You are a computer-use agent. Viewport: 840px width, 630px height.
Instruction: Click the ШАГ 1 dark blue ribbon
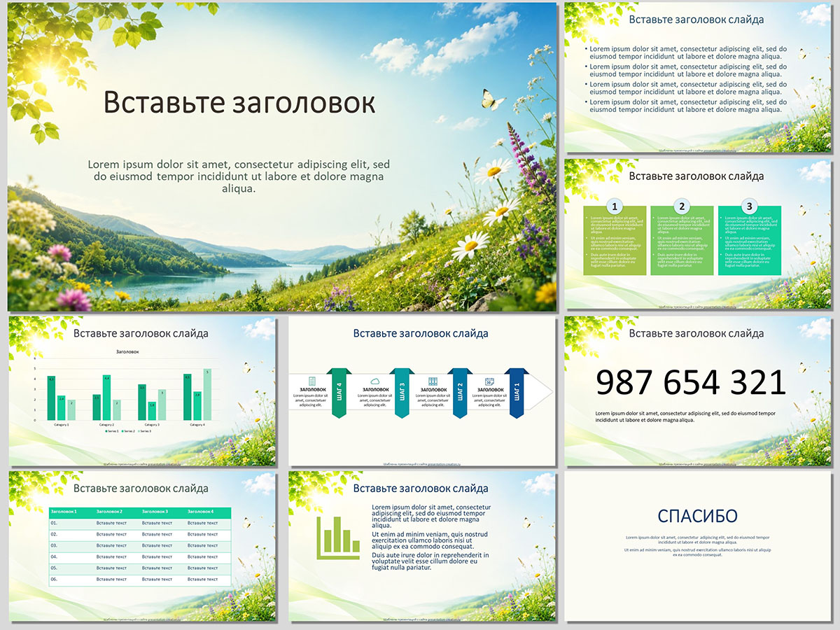(517, 393)
